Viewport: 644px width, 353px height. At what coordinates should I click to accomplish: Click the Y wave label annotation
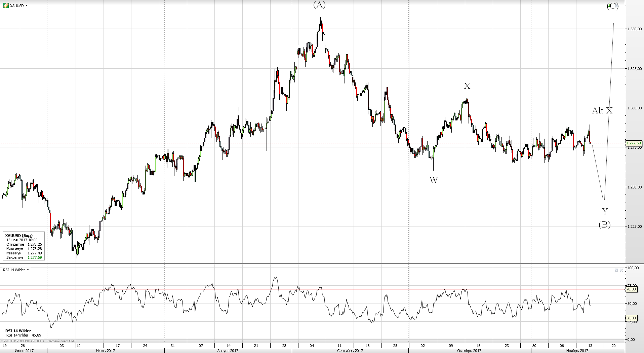point(605,211)
